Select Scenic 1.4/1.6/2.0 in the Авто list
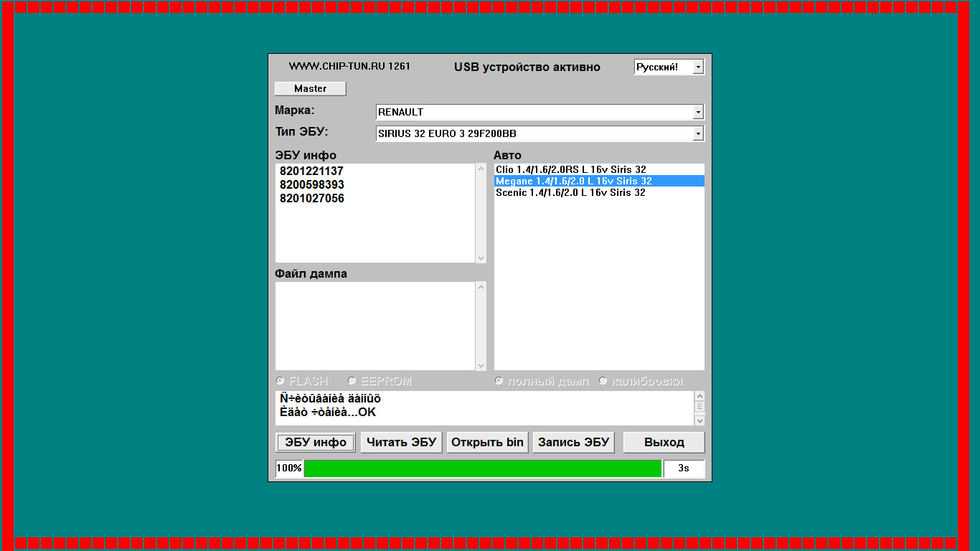Image resolution: width=980 pixels, height=551 pixels. coord(599,192)
